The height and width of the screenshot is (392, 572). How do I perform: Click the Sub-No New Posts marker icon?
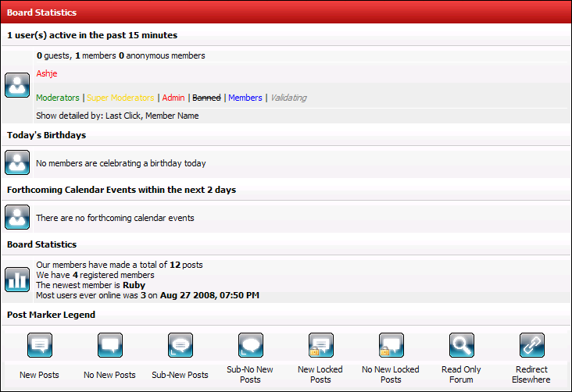pos(250,345)
